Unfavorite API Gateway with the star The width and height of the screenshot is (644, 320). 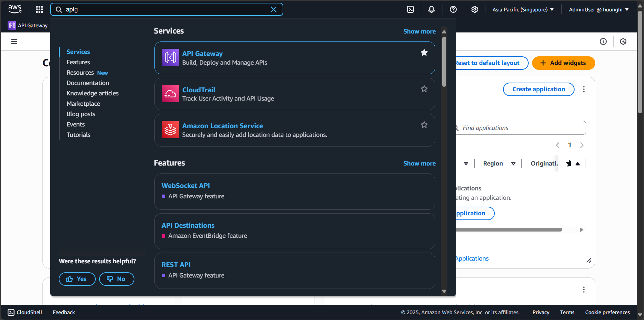point(424,53)
